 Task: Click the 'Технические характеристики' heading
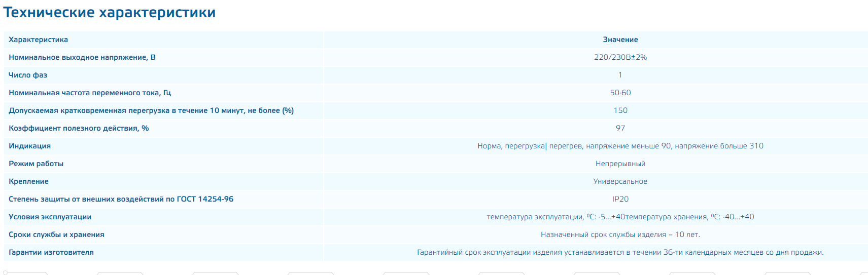click(110, 13)
